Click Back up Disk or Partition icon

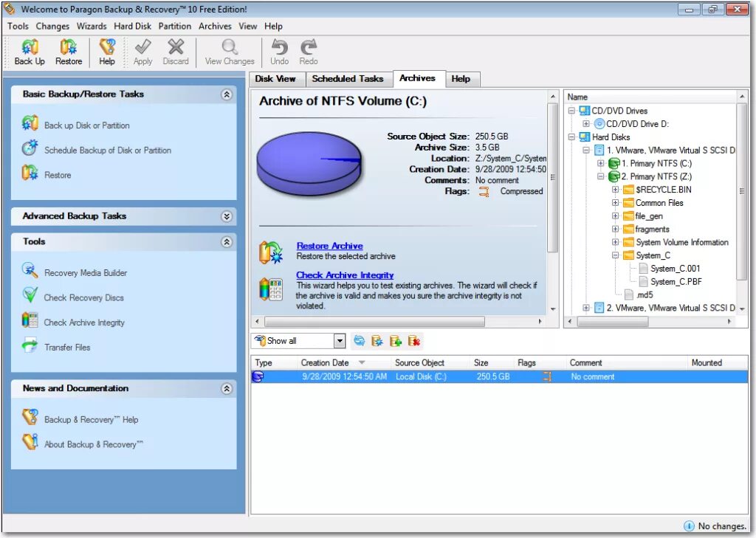[x=30, y=123]
